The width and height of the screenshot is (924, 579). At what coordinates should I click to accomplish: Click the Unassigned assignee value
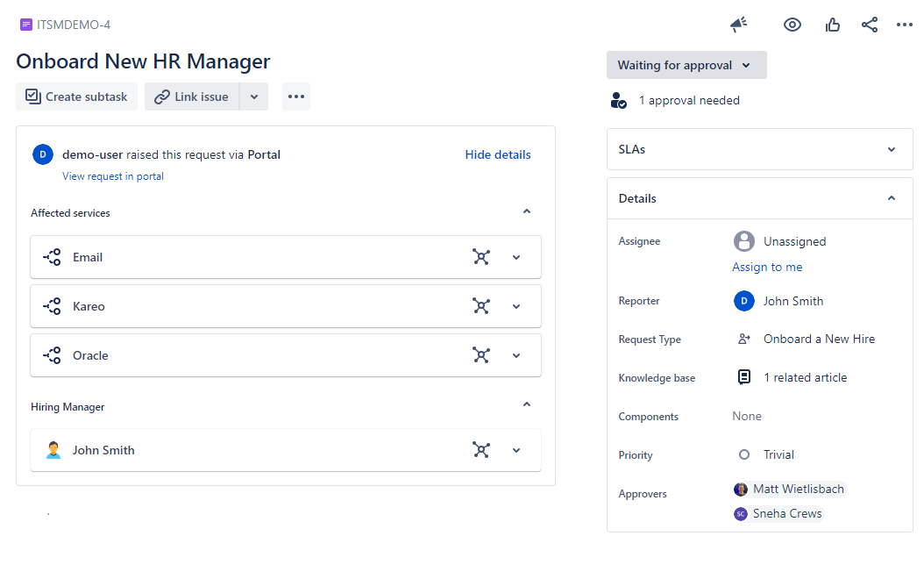pyautogui.click(x=794, y=241)
